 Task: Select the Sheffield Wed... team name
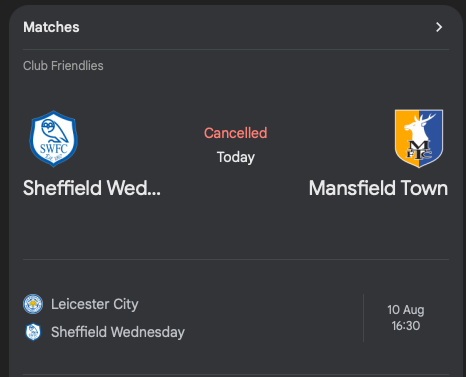click(92, 188)
